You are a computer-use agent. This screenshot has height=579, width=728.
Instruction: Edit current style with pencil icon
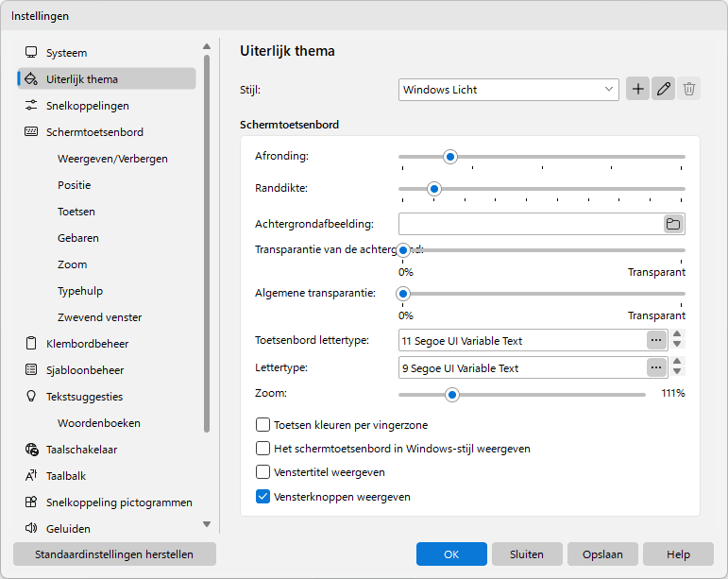(x=664, y=89)
